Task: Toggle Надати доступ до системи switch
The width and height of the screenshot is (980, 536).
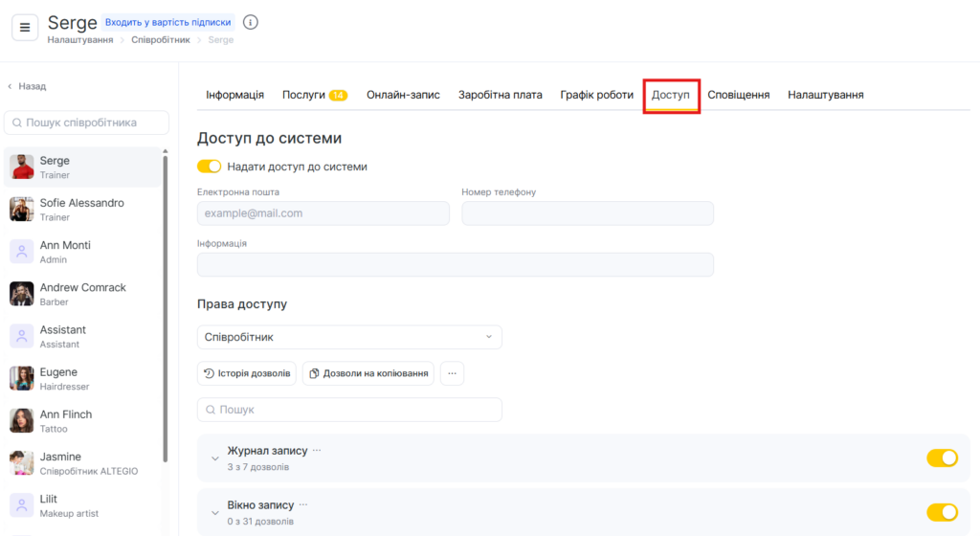Action: 209,167
